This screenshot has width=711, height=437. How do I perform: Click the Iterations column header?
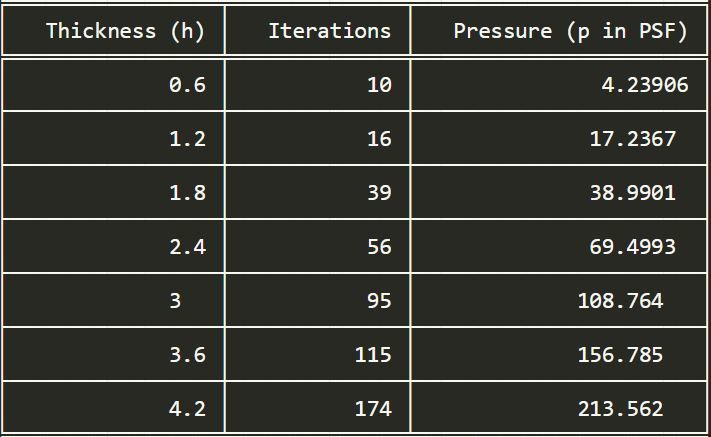click(330, 31)
